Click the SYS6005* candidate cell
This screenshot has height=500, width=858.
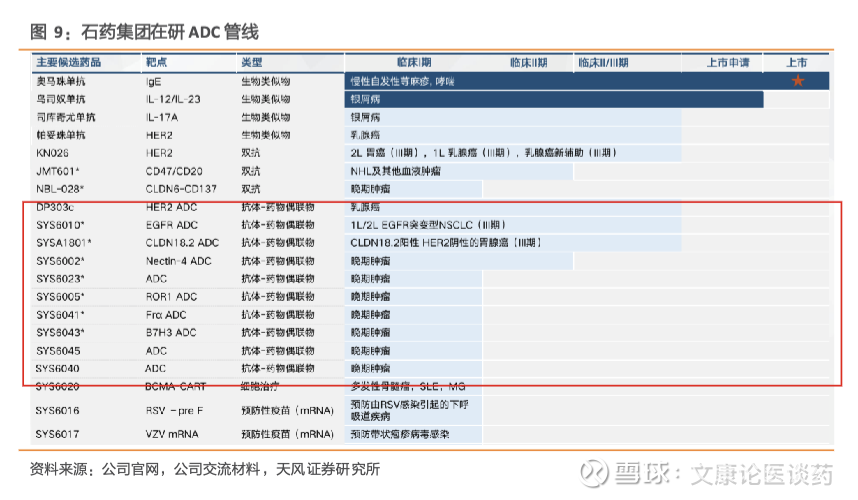click(60, 296)
